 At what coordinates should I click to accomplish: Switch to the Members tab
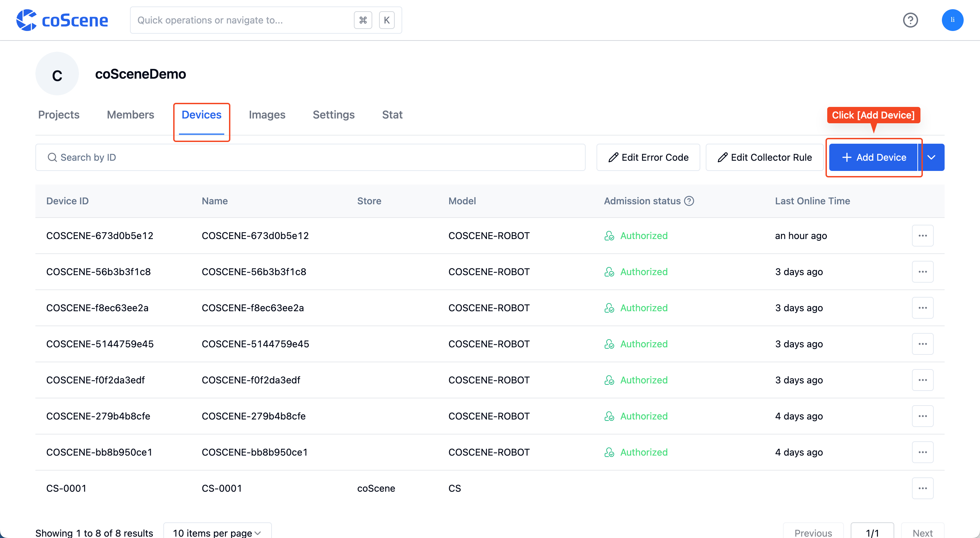click(x=130, y=115)
